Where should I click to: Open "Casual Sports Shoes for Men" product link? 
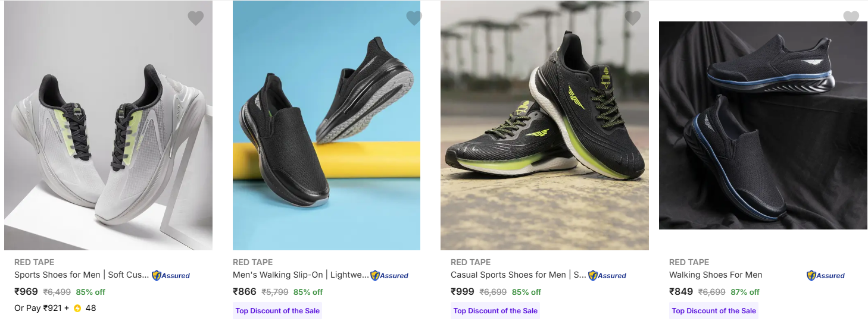pyautogui.click(x=518, y=275)
